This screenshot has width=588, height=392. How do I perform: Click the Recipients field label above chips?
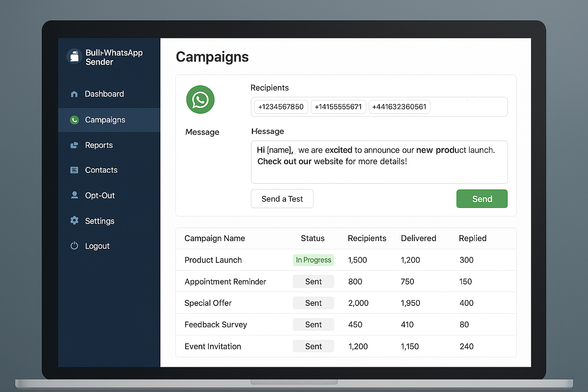[269, 88]
